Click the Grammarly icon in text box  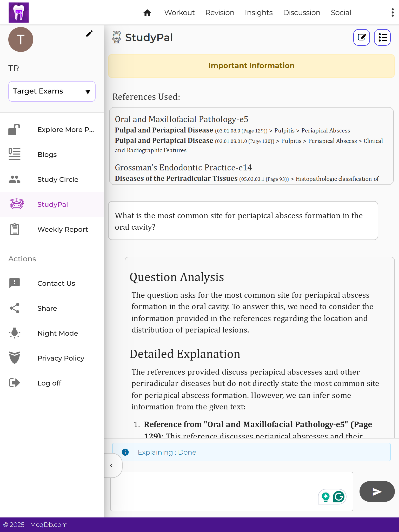tap(339, 497)
